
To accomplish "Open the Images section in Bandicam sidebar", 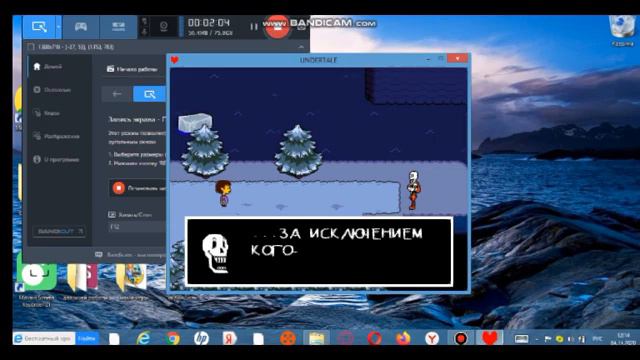I will [x=56, y=136].
